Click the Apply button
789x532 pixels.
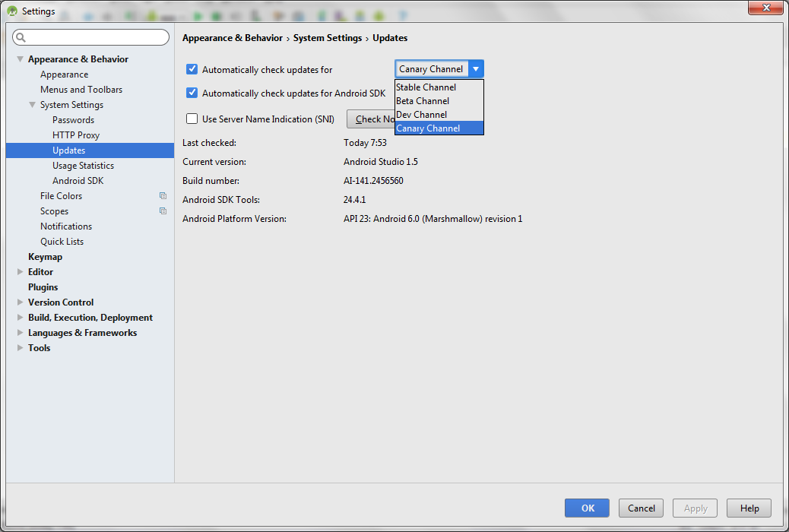(695, 508)
